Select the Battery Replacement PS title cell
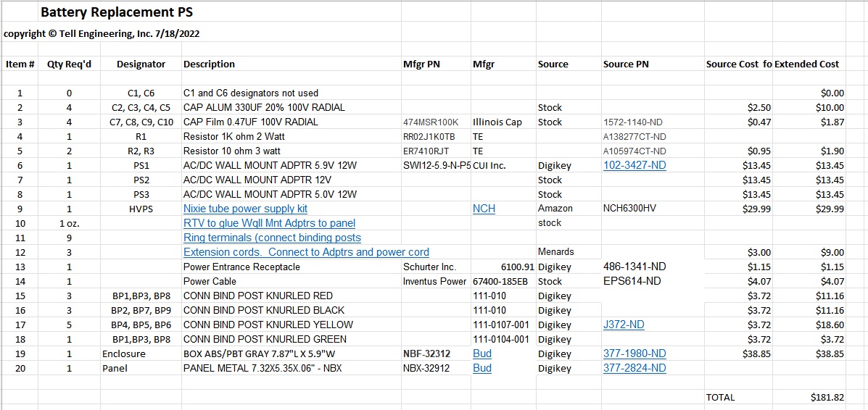Viewport: 868px width, 410px height. point(116,12)
